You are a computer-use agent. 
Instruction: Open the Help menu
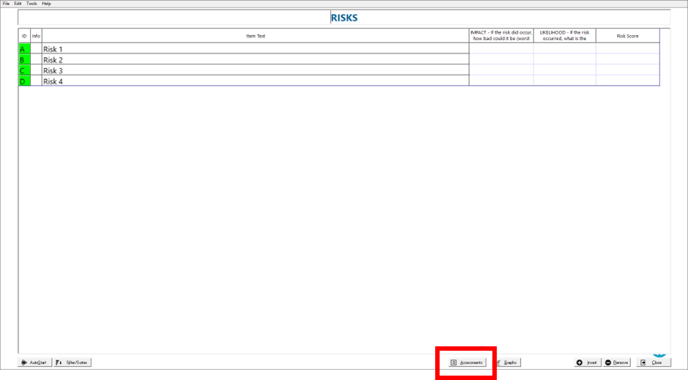click(46, 4)
